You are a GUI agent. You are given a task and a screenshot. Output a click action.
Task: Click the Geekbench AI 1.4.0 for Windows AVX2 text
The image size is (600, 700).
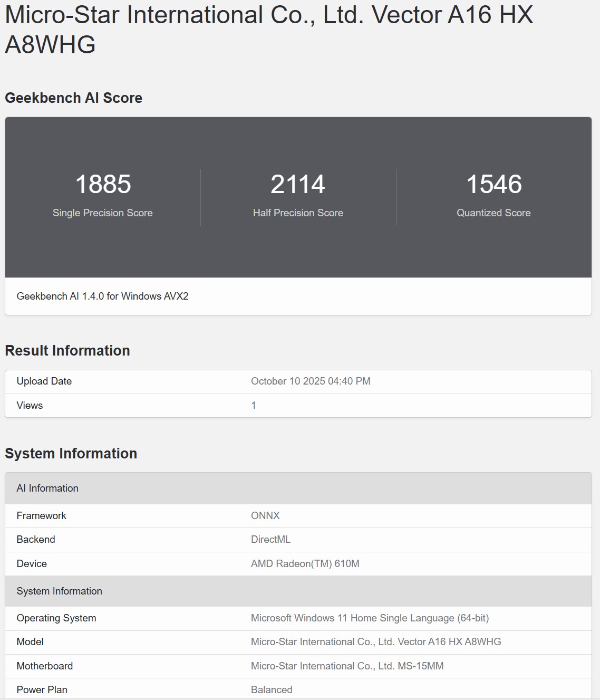102,296
